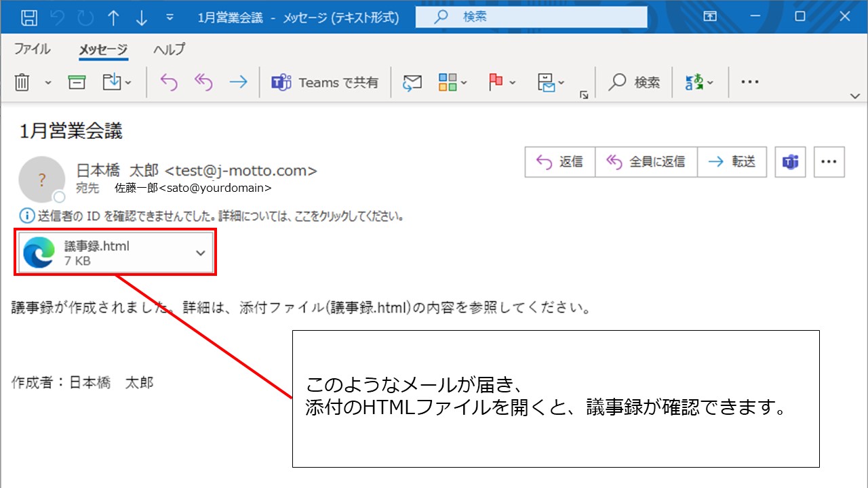
Task: Open the follow-up flag dropdown
Action: [502, 83]
